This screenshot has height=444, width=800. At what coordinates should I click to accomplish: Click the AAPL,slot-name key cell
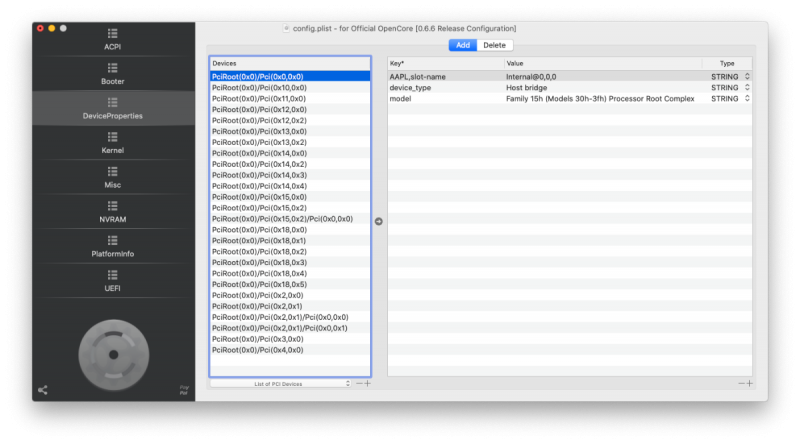pos(445,77)
